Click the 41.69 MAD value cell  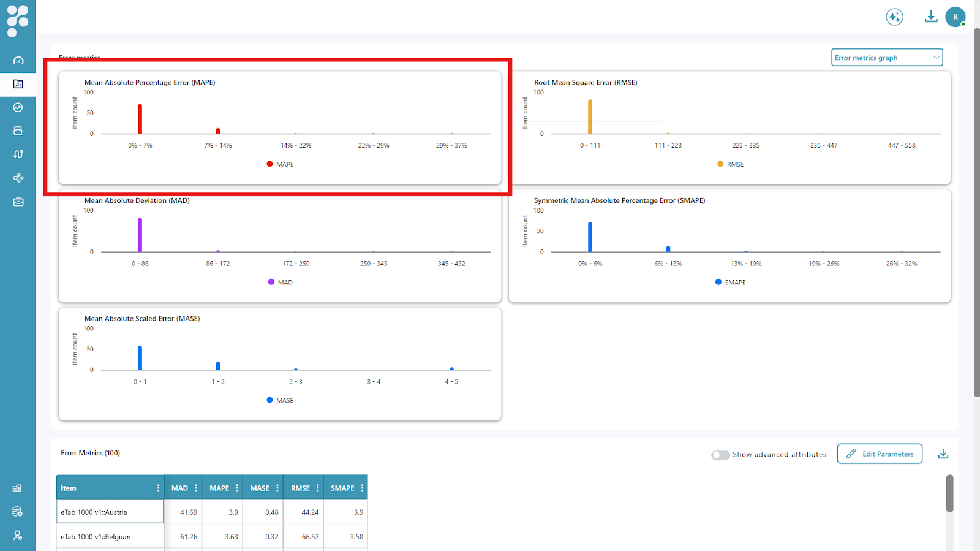click(x=184, y=512)
